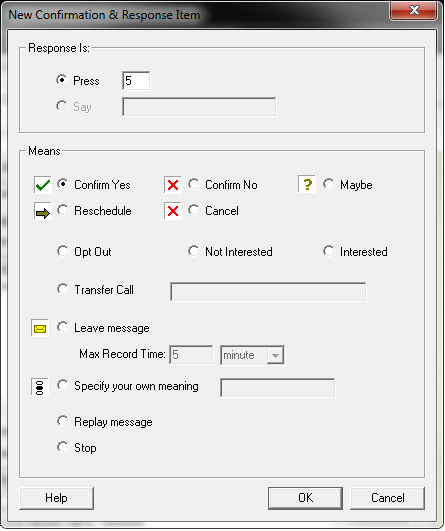Click the yellow envelope Leave message icon
The height and width of the screenshot is (531, 445).
40,328
